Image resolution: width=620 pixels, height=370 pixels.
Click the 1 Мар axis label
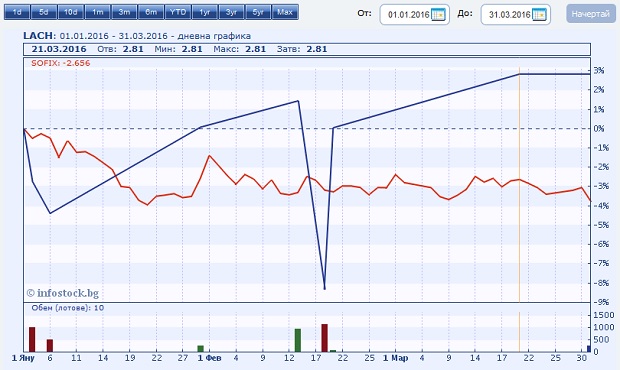(x=395, y=358)
